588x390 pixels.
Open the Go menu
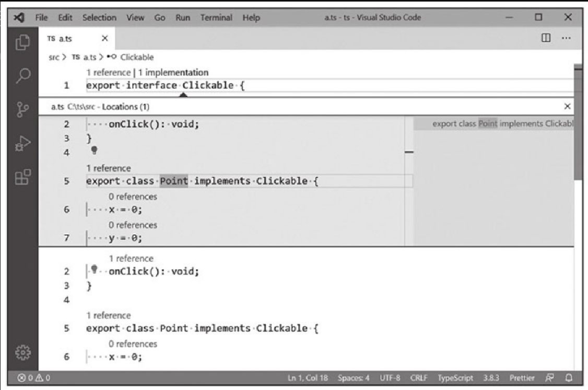point(159,18)
